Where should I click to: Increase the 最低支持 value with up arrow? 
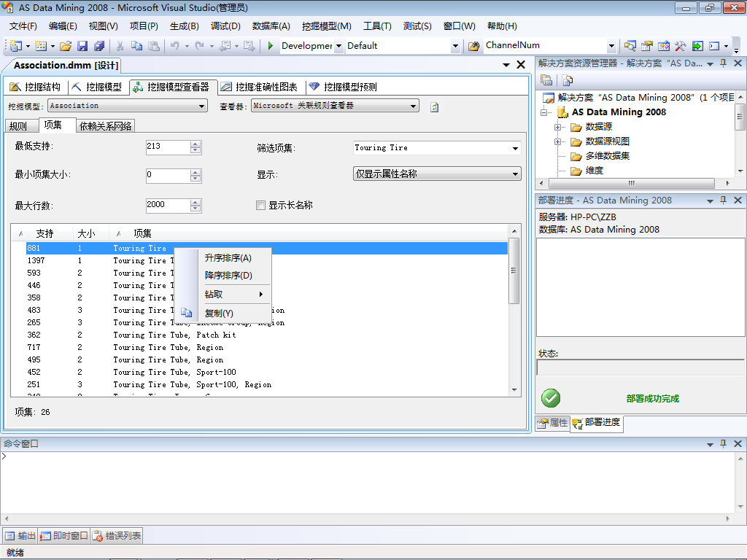click(196, 144)
